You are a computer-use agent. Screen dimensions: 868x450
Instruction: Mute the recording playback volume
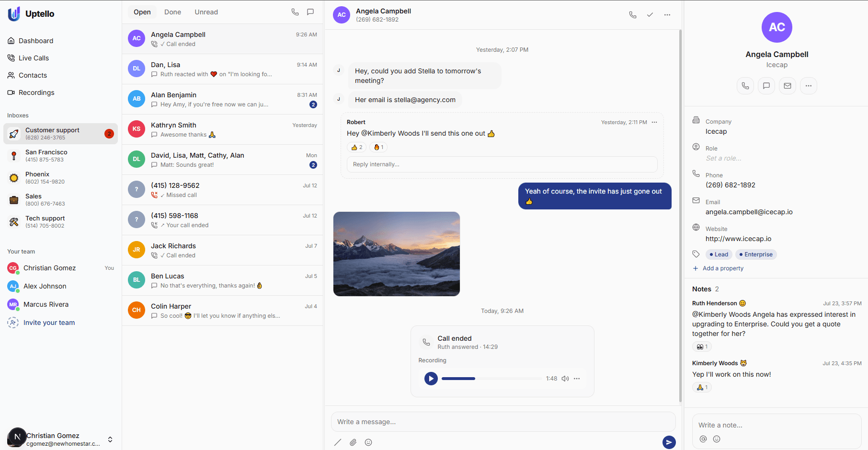(565, 378)
